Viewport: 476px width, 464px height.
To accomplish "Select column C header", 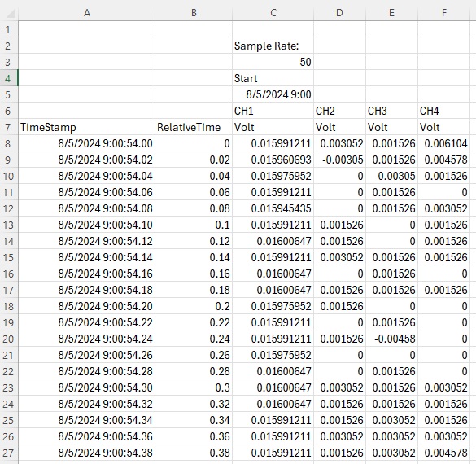I will pyautogui.click(x=273, y=13).
